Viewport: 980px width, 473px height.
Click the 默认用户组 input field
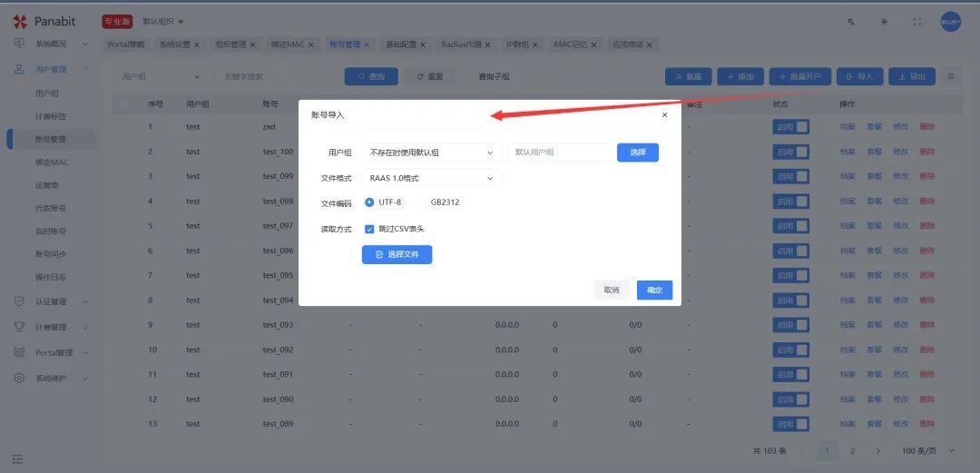click(560, 152)
